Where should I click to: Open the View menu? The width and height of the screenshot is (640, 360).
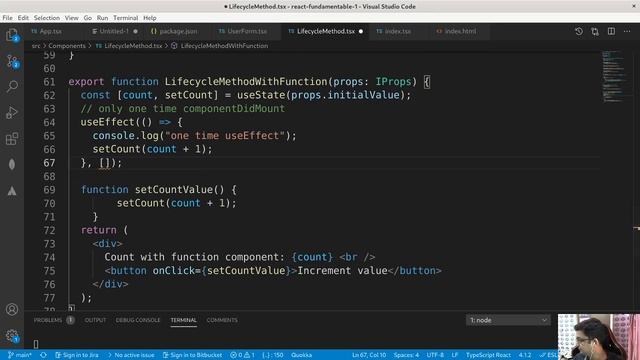71,18
